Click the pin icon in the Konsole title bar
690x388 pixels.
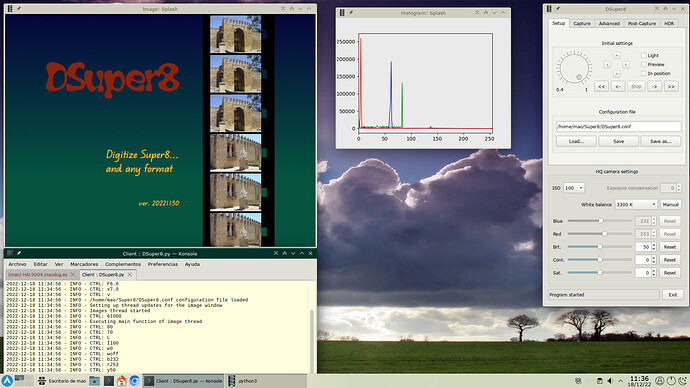click(18, 253)
